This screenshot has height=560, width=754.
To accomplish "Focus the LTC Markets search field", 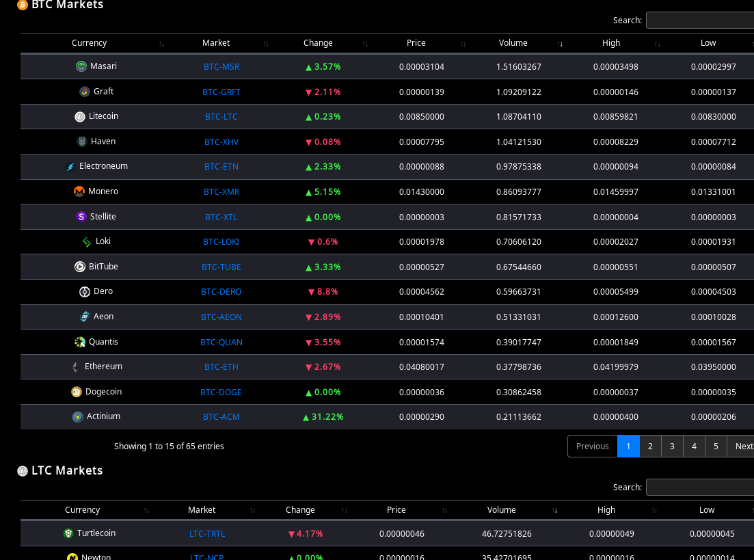I will (x=700, y=487).
